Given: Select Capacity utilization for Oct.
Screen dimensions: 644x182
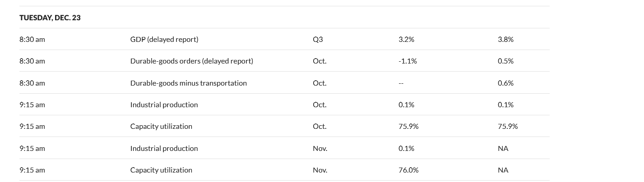Looking at the screenshot, I should [161, 126].
